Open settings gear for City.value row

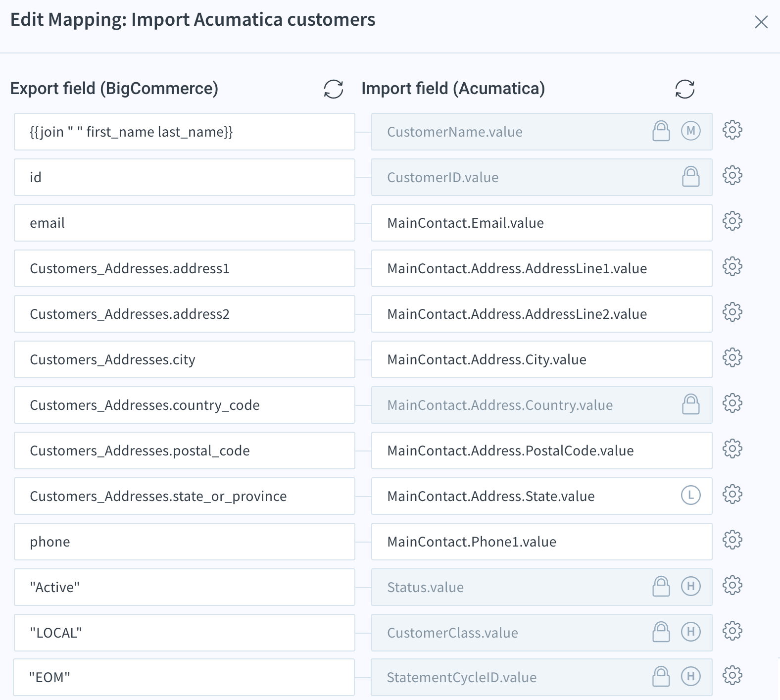732,357
